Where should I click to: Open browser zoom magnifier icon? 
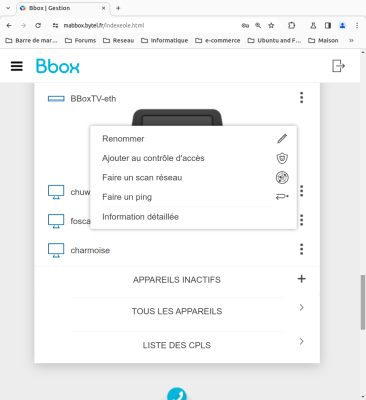click(x=258, y=25)
